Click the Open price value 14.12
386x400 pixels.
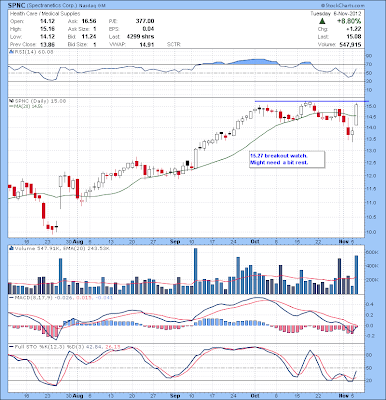point(47,21)
